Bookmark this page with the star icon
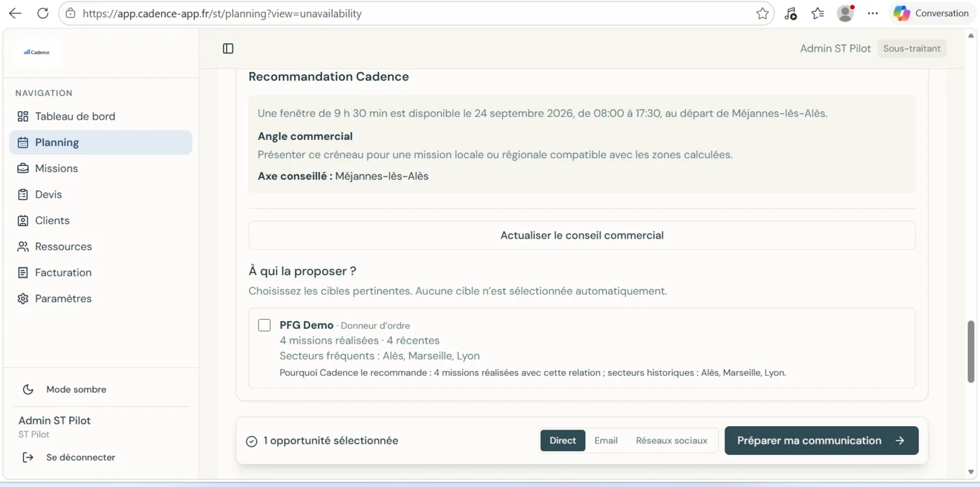 pos(762,13)
